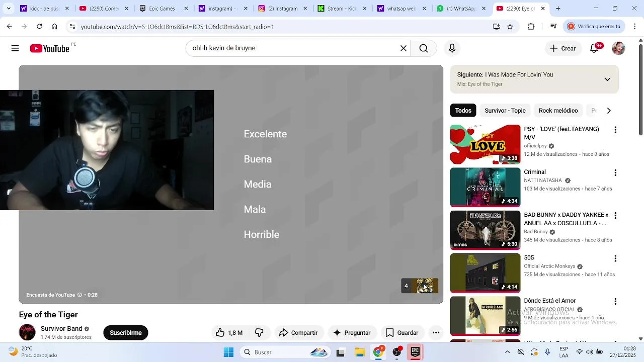This screenshot has width=644, height=362.
Task: Click the Compartir button
Action: click(x=298, y=332)
